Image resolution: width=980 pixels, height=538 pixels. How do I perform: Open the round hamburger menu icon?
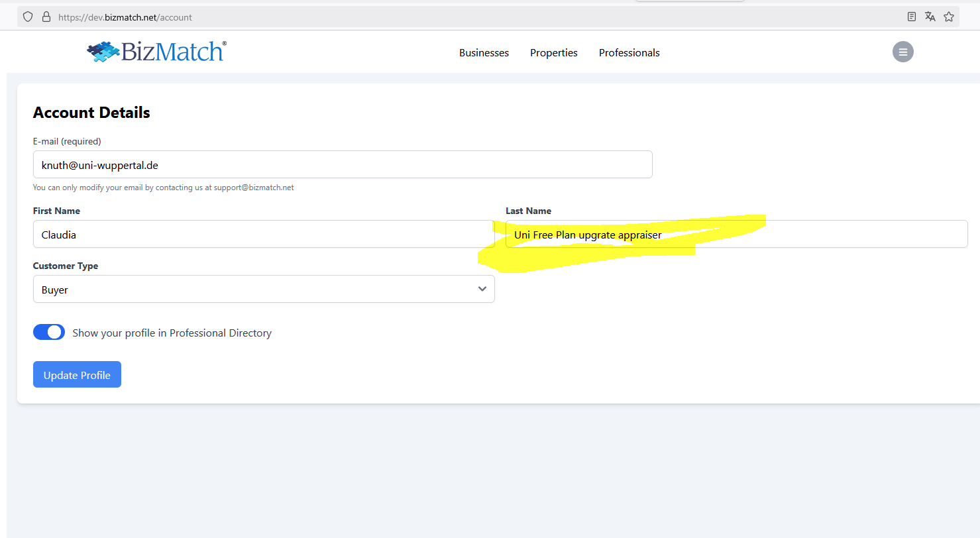[902, 52]
